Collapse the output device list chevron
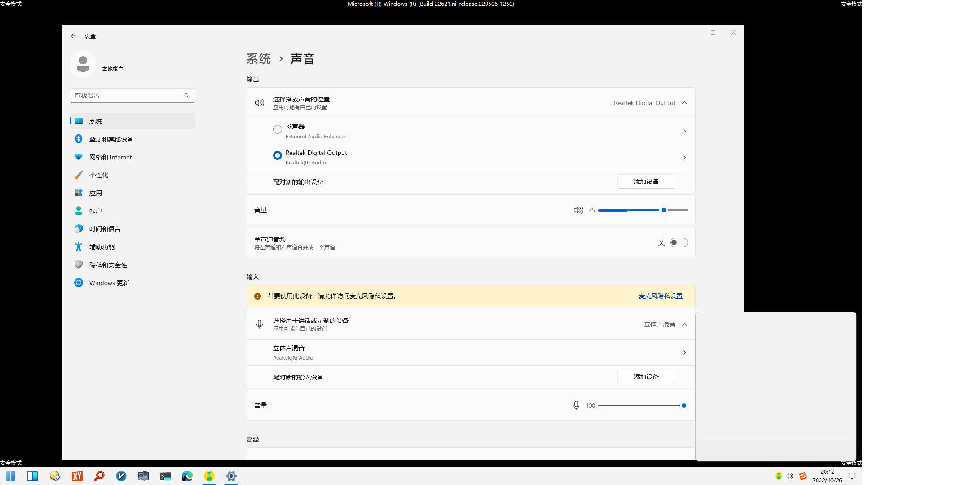 click(x=684, y=103)
